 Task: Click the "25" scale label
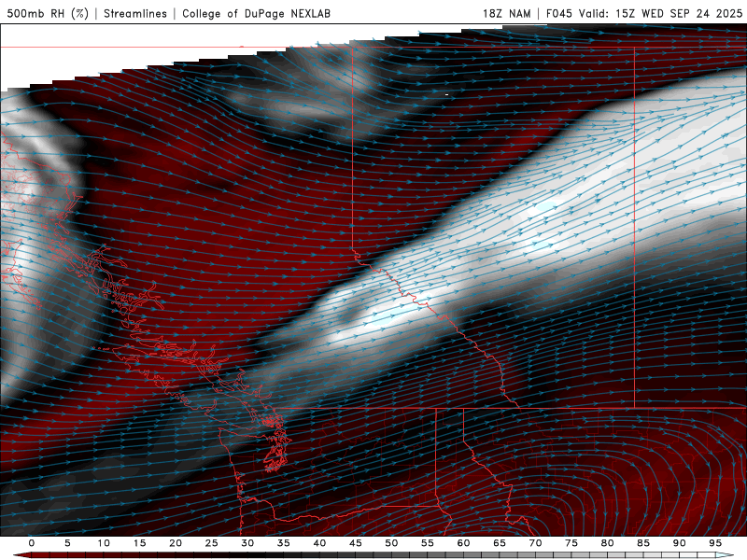coord(211,543)
